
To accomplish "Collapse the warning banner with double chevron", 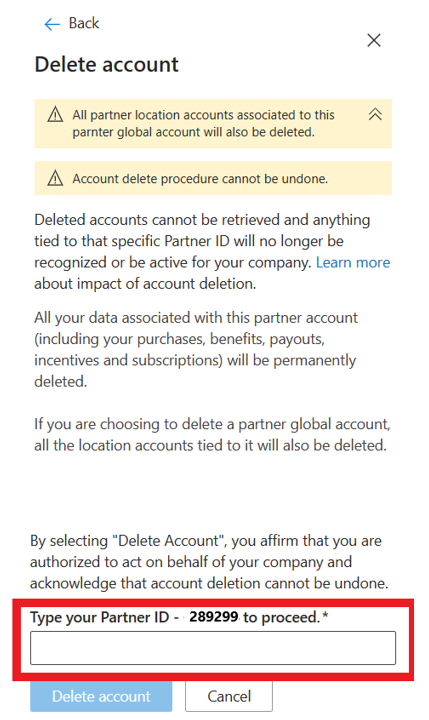I will pos(375,114).
